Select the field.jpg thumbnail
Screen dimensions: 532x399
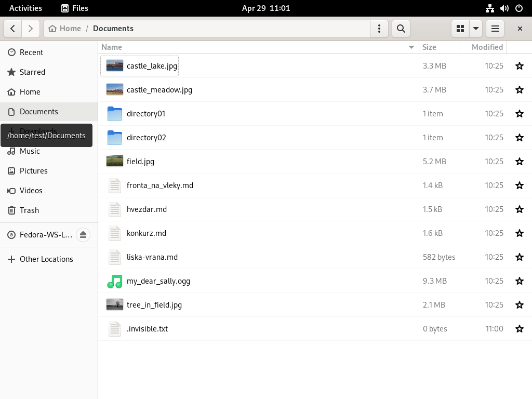coord(115,161)
